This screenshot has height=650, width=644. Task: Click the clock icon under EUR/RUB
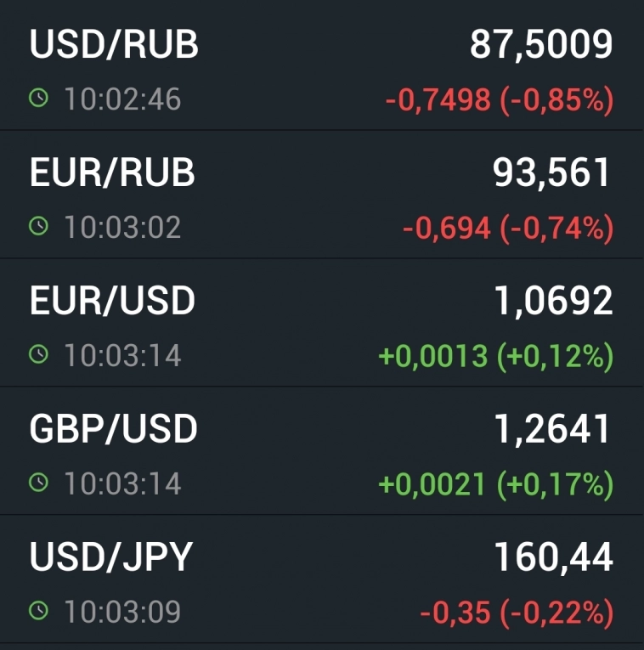click(39, 227)
